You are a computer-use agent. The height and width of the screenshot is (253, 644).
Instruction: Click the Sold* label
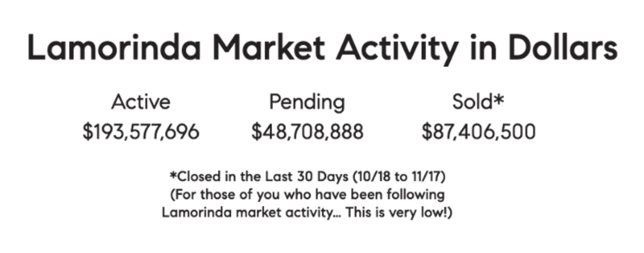(x=478, y=102)
